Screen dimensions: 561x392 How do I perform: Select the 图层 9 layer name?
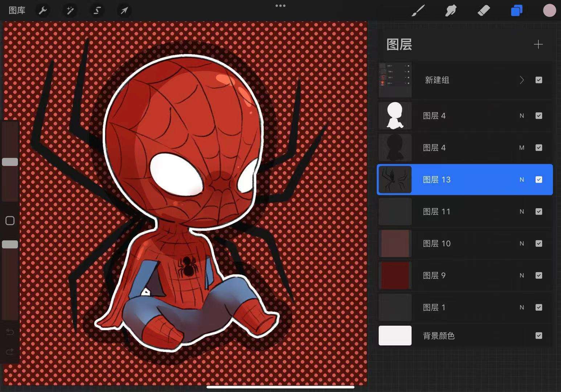[434, 275]
